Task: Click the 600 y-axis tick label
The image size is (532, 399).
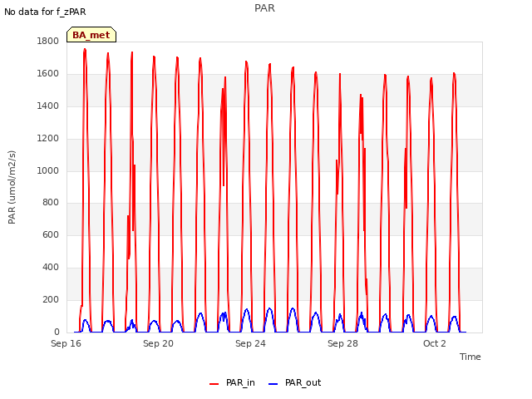Action: point(51,234)
